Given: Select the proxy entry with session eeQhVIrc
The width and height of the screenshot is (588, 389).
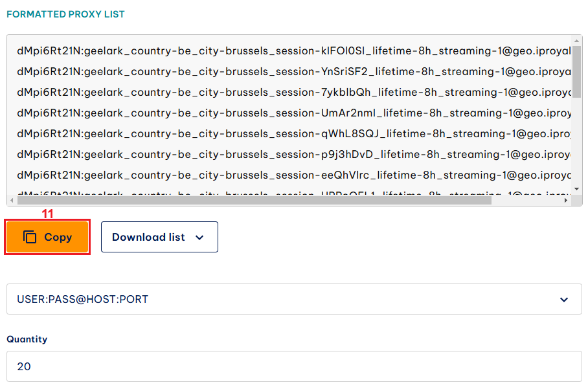Looking at the screenshot, I should point(291,175).
